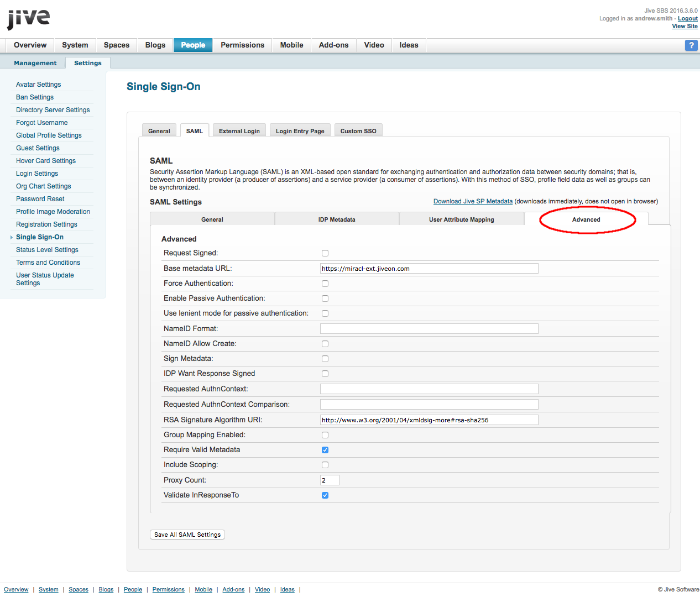Open Directory Server Settings

pos(53,110)
